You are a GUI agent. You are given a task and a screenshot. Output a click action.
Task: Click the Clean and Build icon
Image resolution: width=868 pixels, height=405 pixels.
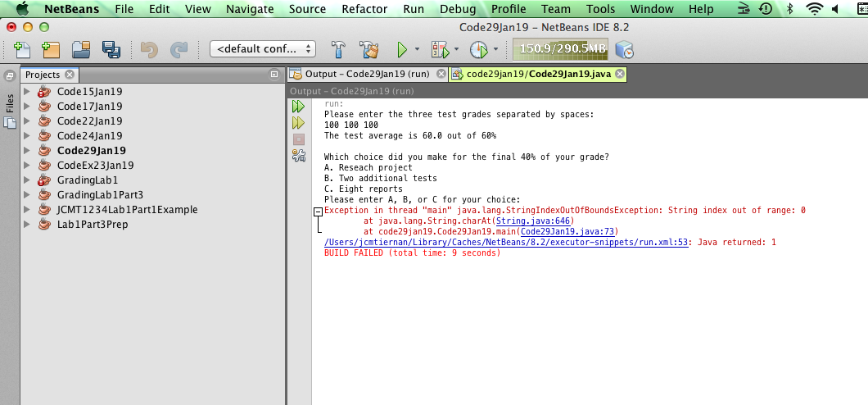pos(368,49)
